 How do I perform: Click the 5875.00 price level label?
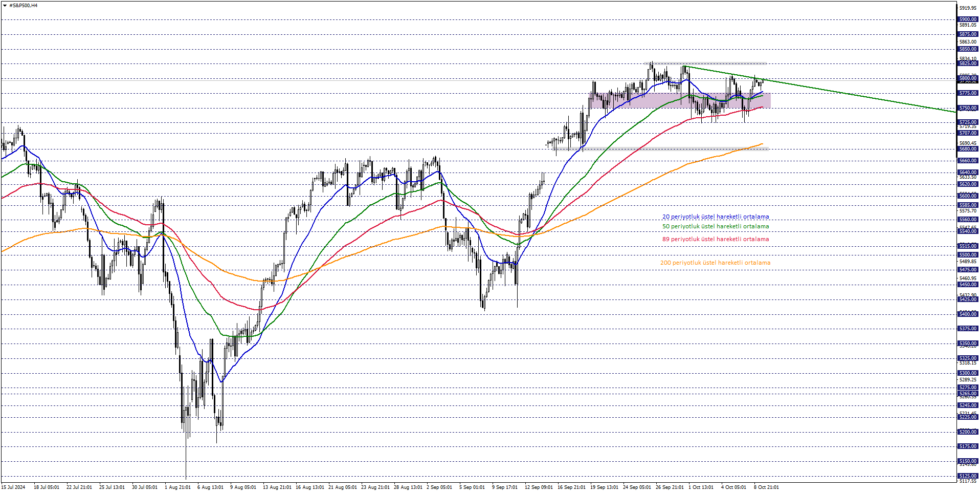[x=968, y=34]
